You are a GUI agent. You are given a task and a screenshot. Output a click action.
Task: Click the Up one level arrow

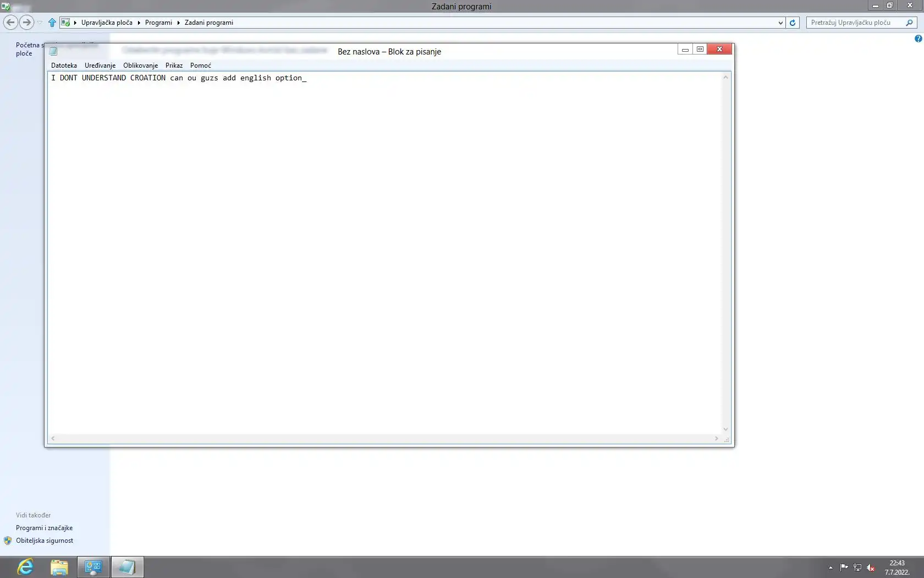click(52, 23)
